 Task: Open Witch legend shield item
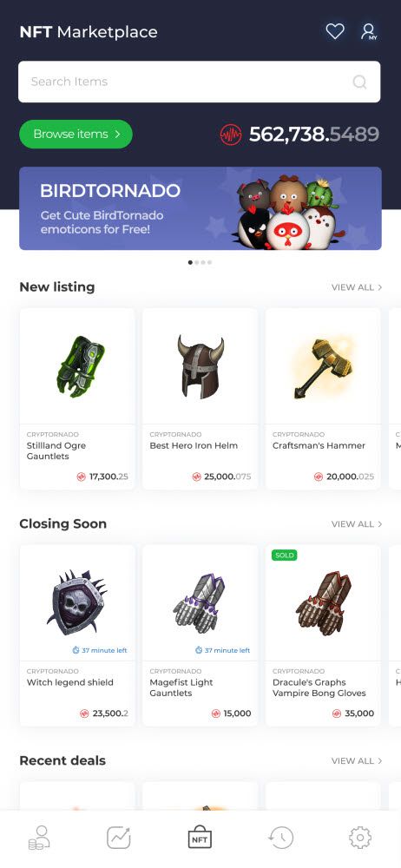(x=77, y=635)
